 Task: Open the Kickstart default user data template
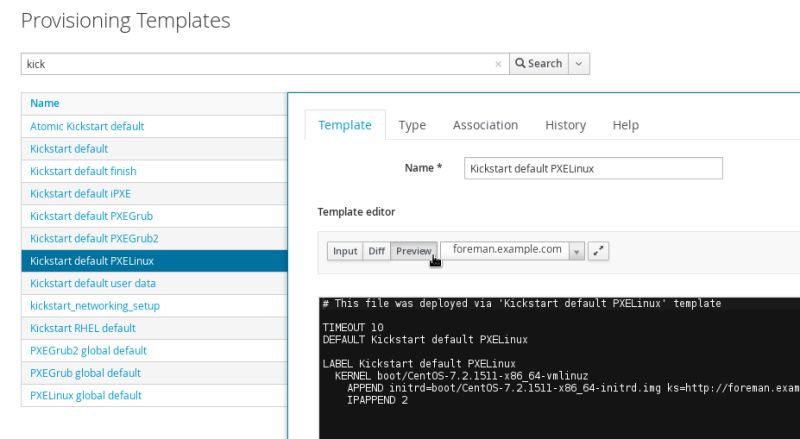click(93, 283)
